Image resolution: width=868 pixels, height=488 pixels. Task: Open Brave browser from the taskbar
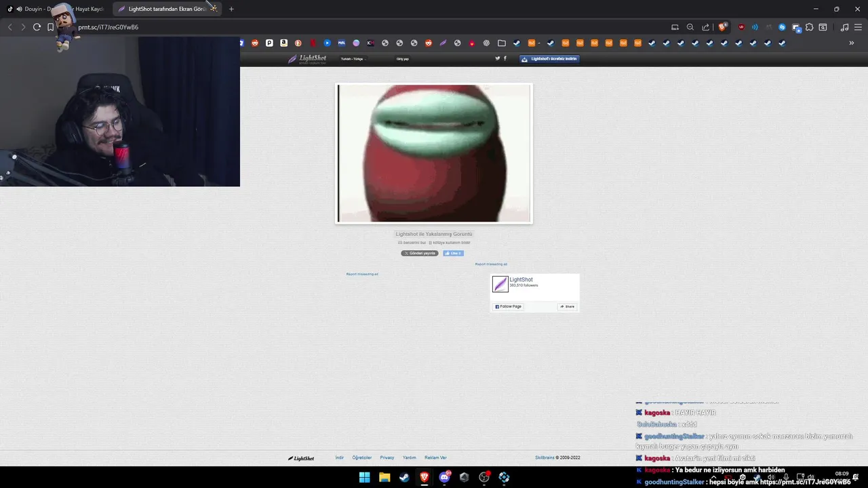[425, 477]
